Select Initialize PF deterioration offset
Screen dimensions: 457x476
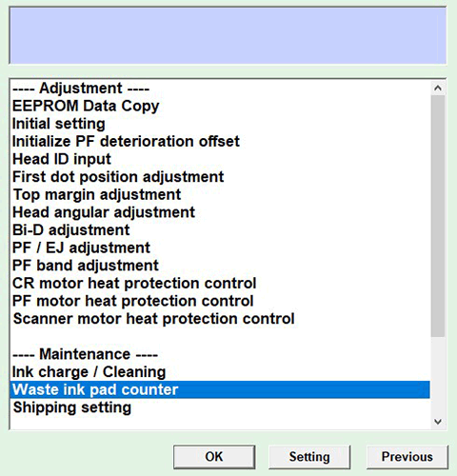[x=126, y=141]
